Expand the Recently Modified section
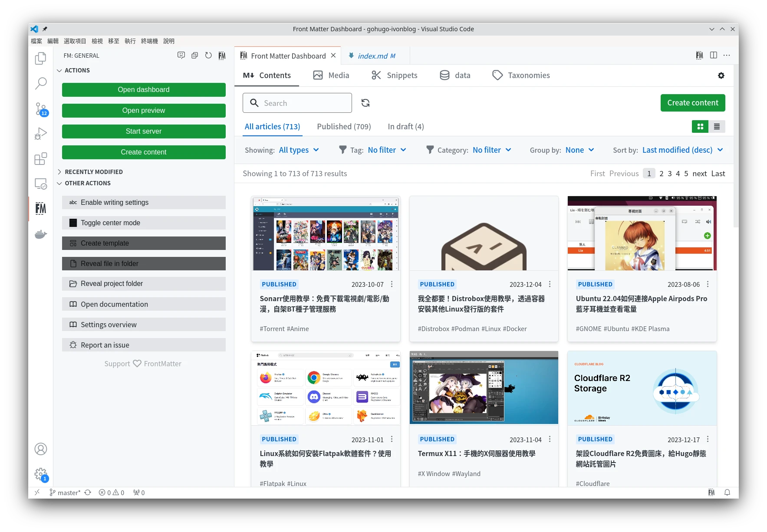 tap(94, 172)
